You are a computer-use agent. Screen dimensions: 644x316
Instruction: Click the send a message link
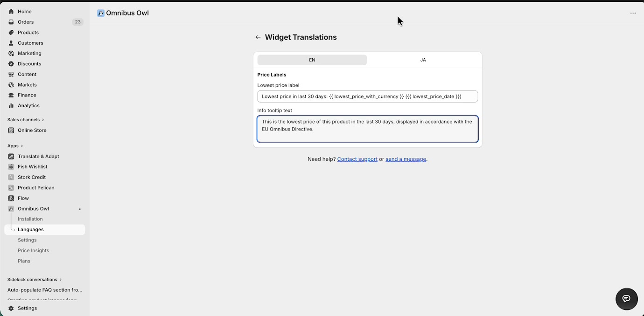[406, 159]
